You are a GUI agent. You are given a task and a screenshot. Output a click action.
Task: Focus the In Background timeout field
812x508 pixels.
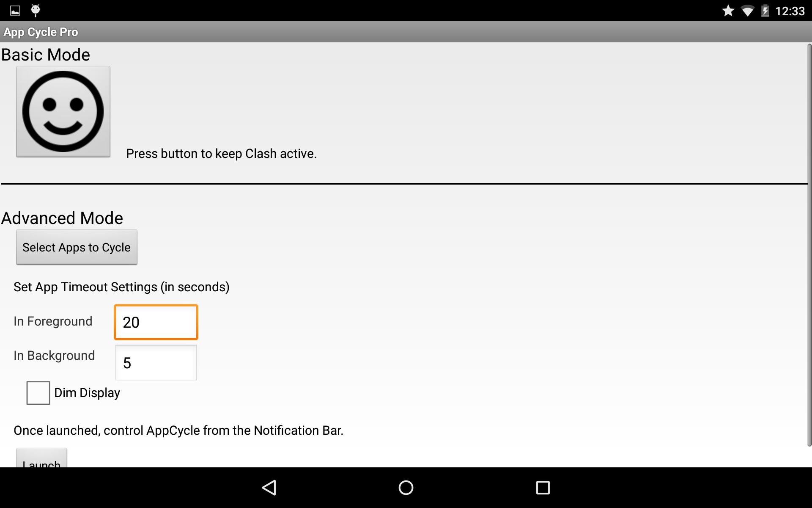coord(156,363)
